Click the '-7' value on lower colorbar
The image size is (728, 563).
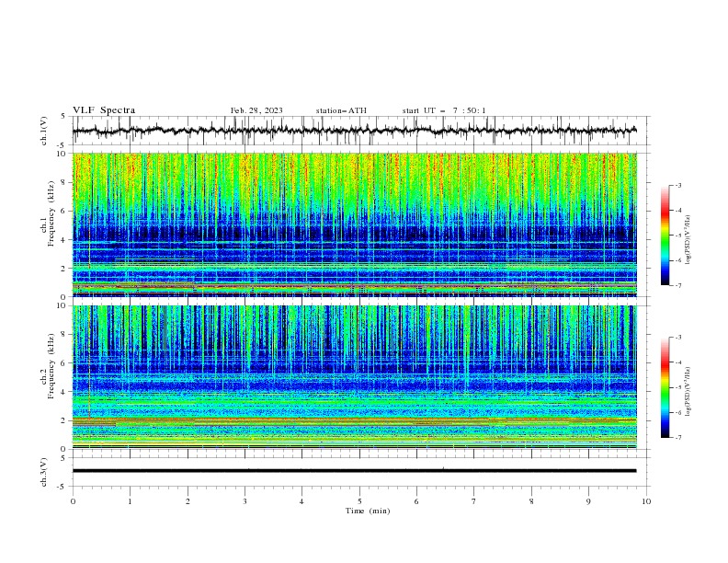(x=678, y=438)
